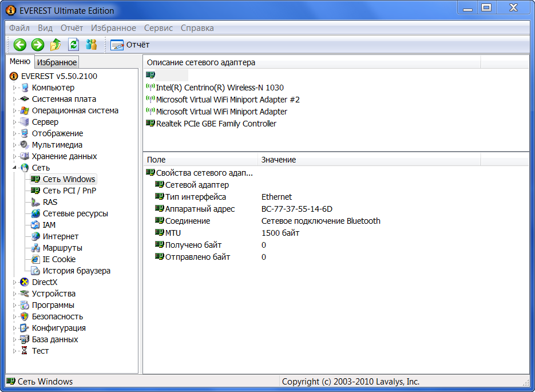Click the Хранение данных storage icon
The width and height of the screenshot is (535, 392).
point(24,156)
